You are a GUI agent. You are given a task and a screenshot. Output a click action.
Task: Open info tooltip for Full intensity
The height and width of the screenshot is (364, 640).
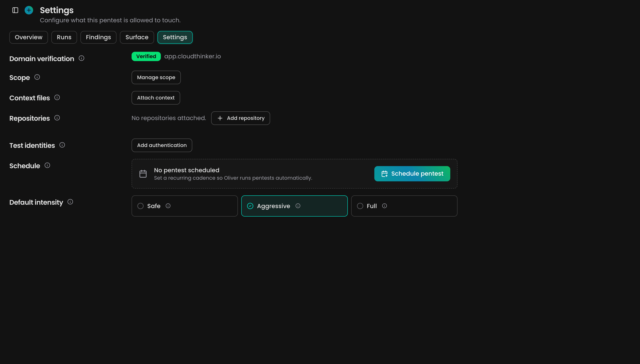(385, 206)
